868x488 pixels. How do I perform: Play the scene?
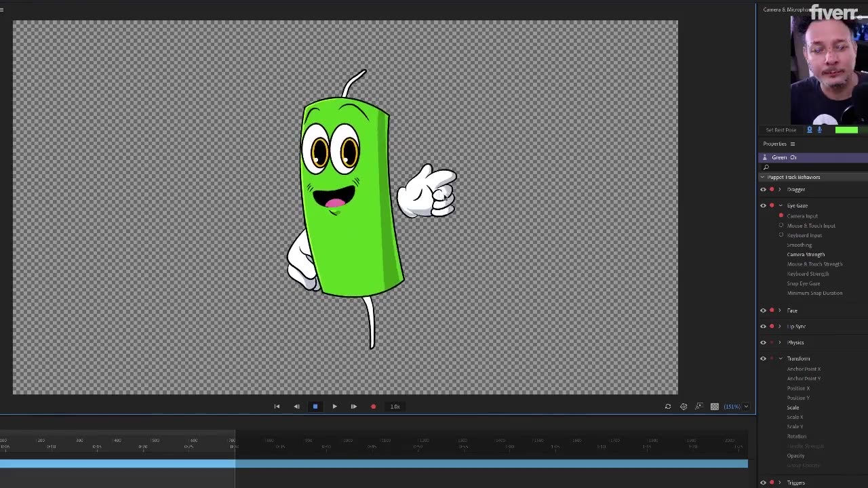tap(334, 407)
